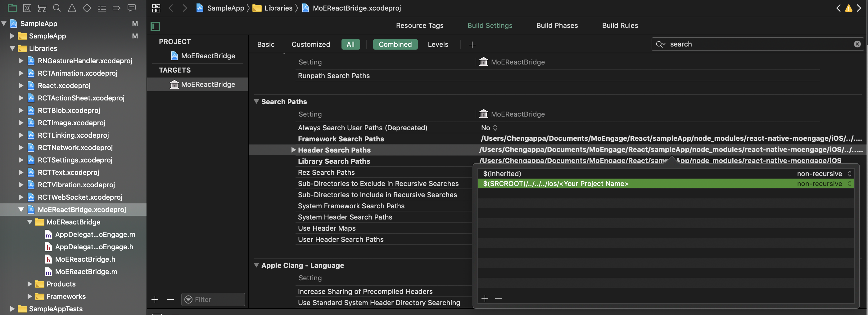Jump to previous issue arrow
Viewport: 868px width, 315px height.
coord(838,8)
